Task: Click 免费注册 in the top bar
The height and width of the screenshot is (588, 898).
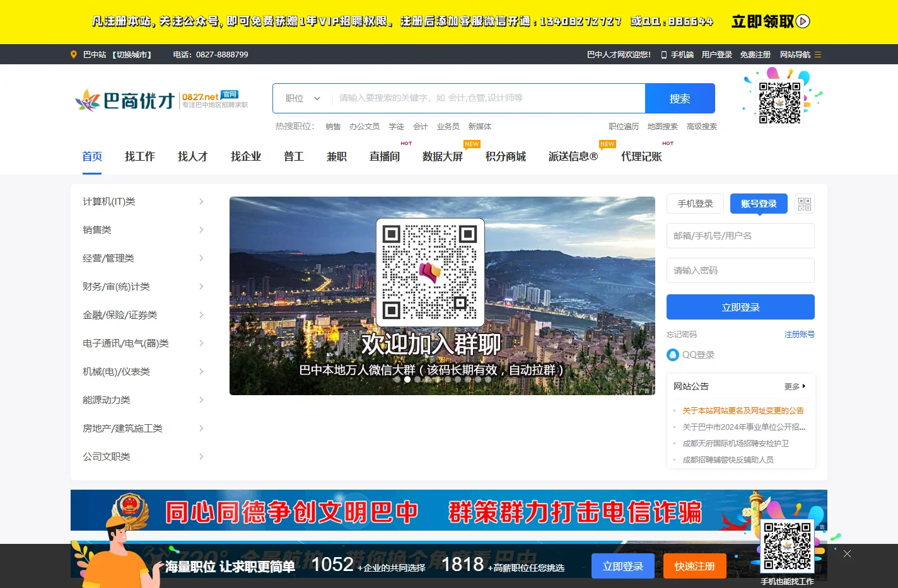Action: coord(755,55)
